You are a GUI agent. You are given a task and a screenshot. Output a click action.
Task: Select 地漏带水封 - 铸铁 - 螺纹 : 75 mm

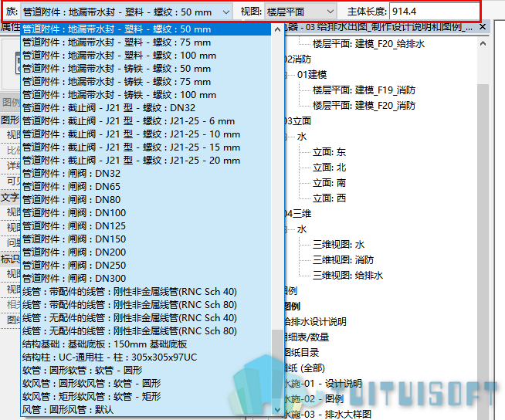point(146,82)
